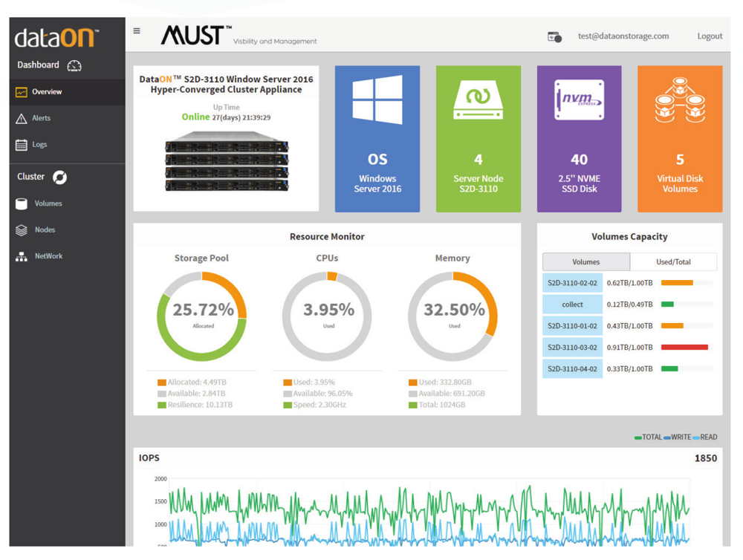The width and height of the screenshot is (743, 560).
Task: Click the IOPS line chart area
Action: click(429, 512)
